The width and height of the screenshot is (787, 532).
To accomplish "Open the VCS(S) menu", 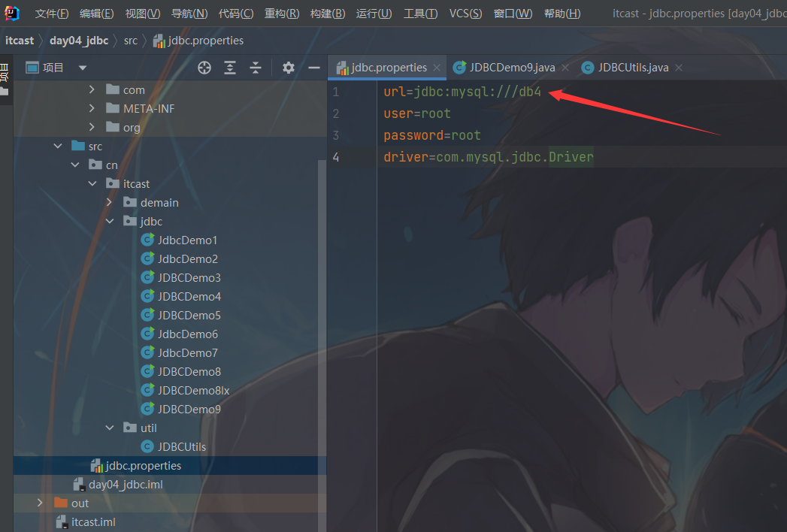I will pos(465,14).
